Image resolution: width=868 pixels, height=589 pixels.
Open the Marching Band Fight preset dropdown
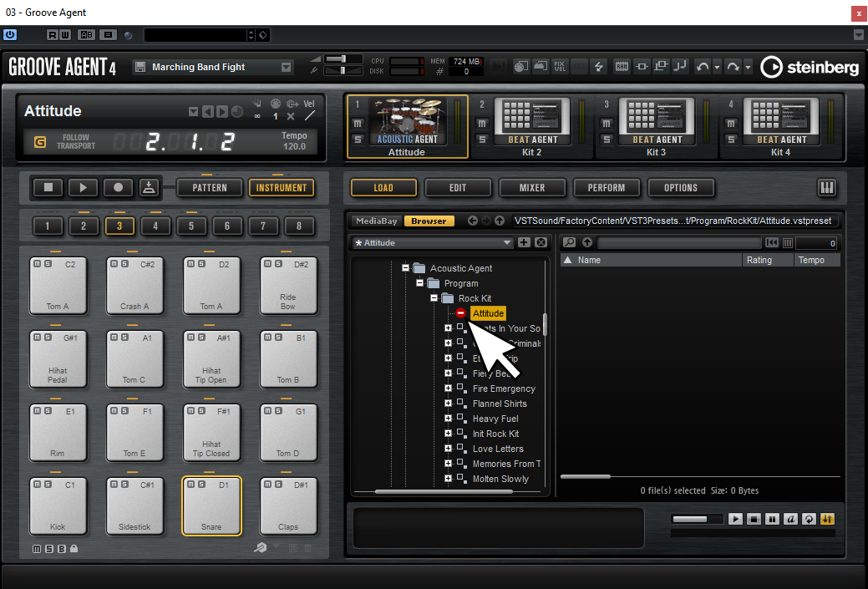click(287, 67)
